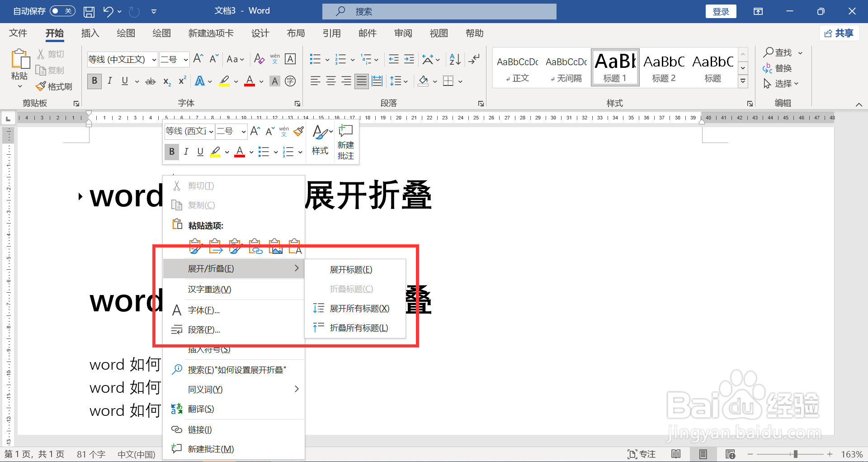The width and height of the screenshot is (868, 462).
Task: Toggle Character Shading in ribbon
Action: click(274, 81)
